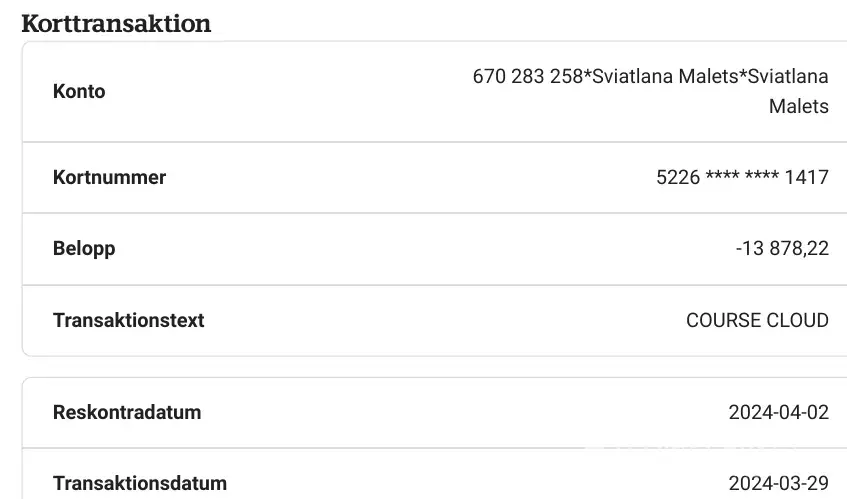Click the account number 670 283 258
This screenshot has width=847, height=499.
pyautogui.click(x=527, y=77)
